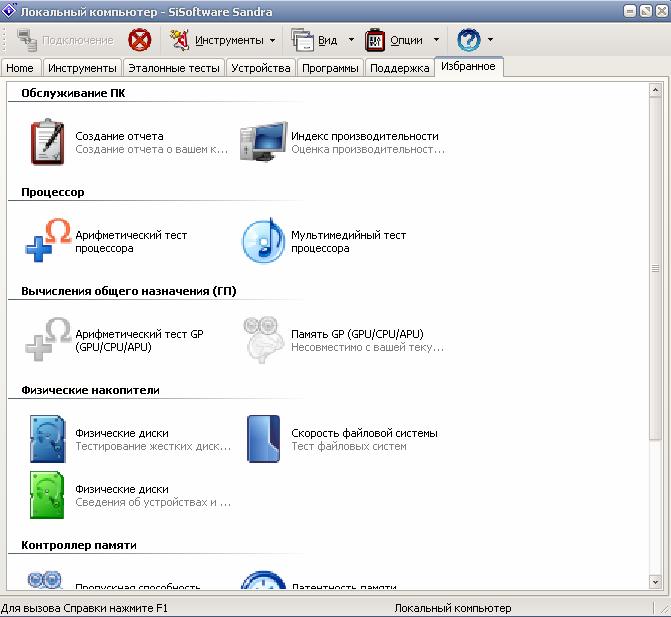The width and height of the screenshot is (671, 617).
Task: Click the Индекс производительности label
Action: coord(365,136)
